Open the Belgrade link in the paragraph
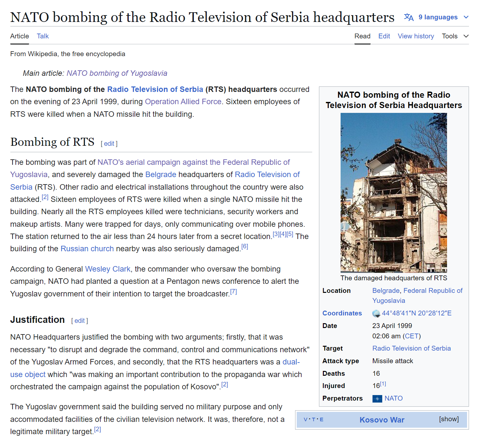 tap(161, 174)
